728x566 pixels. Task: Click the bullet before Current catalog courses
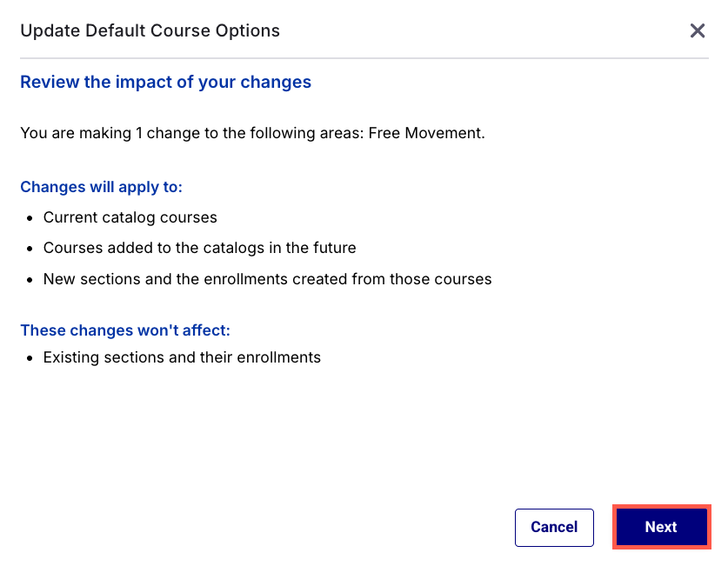point(30,218)
